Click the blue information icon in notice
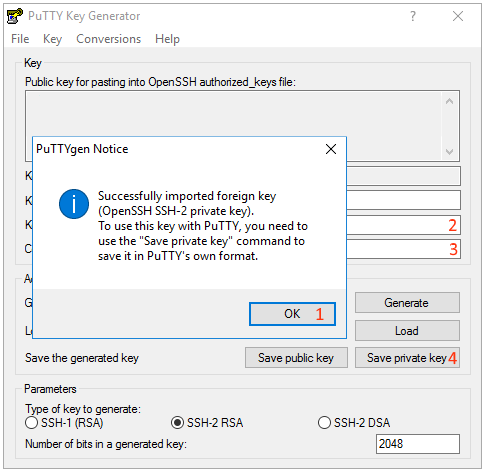Image resolution: width=486 pixels, height=473 pixels. [74, 204]
